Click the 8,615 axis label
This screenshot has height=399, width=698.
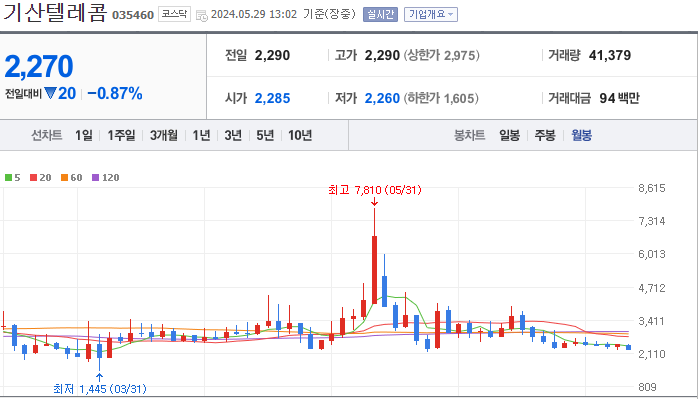pos(652,188)
